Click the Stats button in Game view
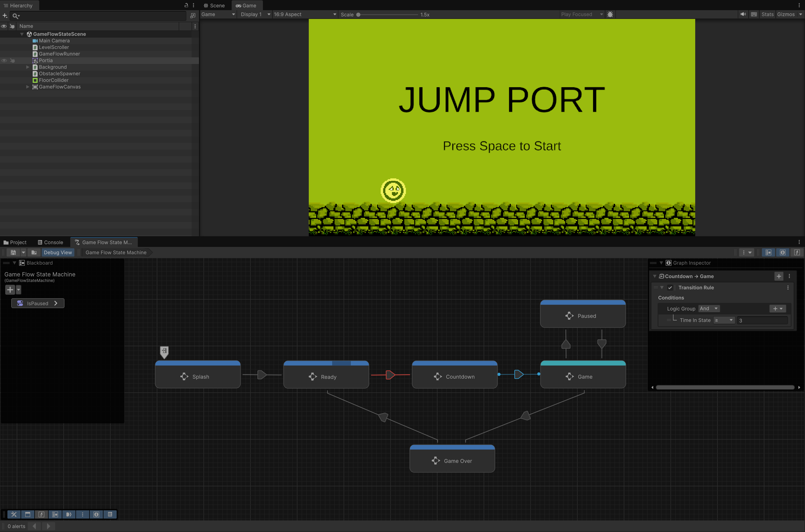Viewport: 805px width, 532px height. click(x=767, y=14)
